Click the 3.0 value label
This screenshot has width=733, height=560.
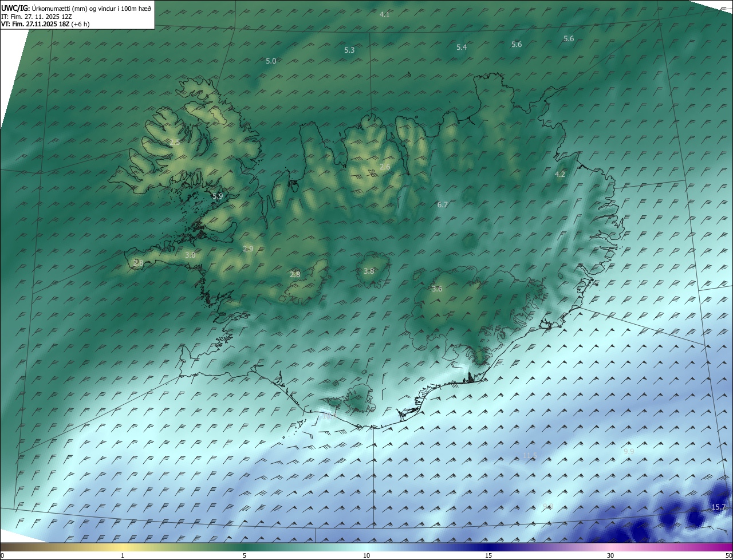[x=190, y=255]
